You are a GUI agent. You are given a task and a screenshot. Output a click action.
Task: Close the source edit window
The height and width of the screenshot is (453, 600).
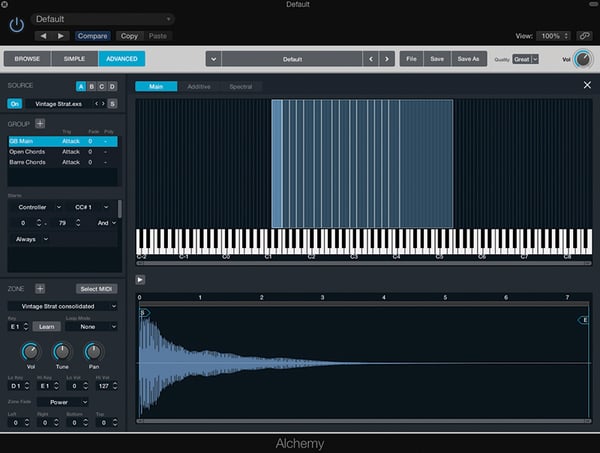(x=587, y=85)
